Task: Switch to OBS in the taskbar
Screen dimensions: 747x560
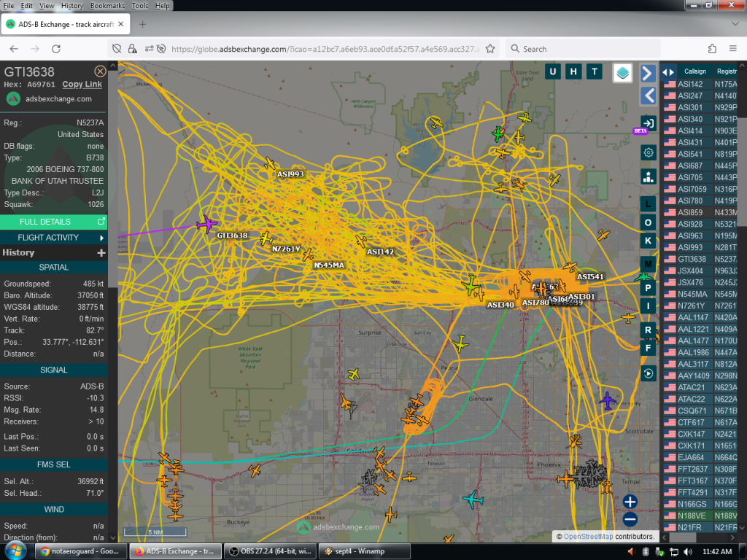Action: [x=270, y=551]
